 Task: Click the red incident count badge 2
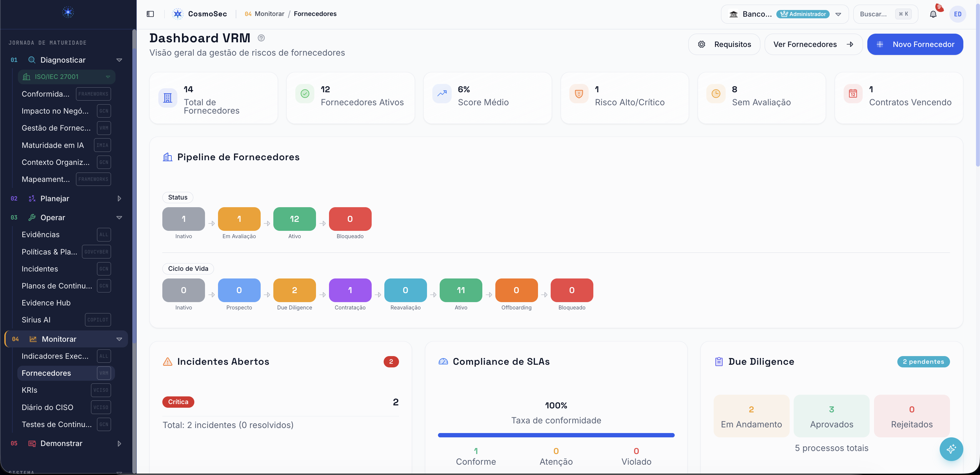391,362
